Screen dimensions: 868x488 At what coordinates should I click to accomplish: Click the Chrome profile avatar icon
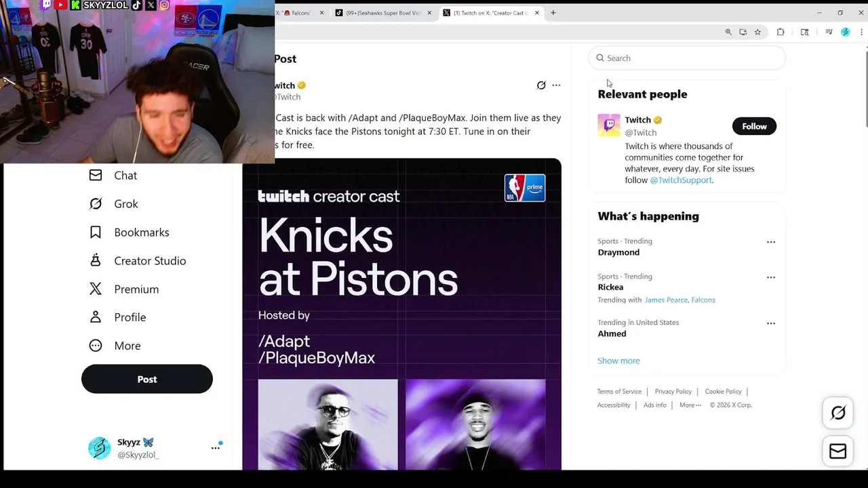click(x=845, y=32)
